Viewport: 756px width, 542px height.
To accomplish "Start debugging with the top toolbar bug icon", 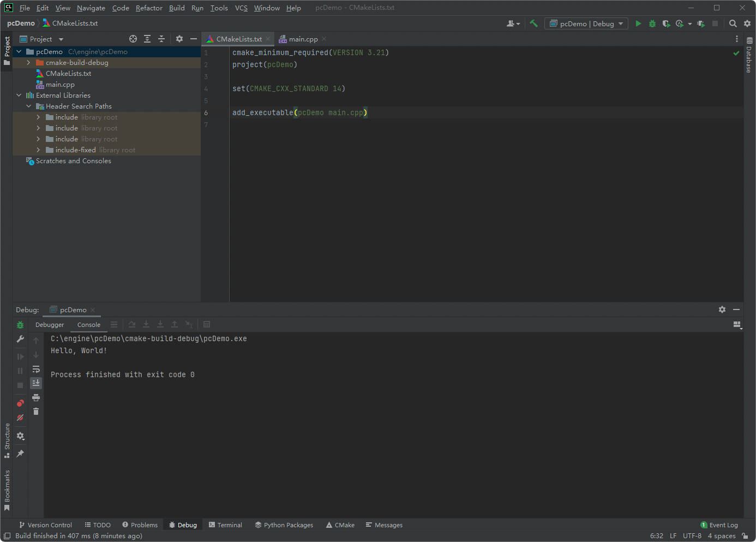I will pyautogui.click(x=652, y=23).
